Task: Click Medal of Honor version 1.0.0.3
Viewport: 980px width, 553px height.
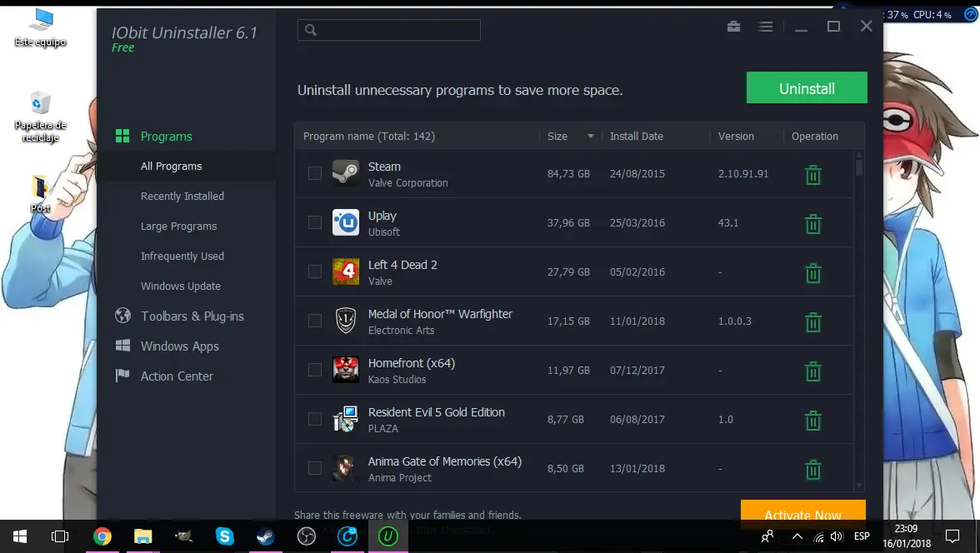Action: pyautogui.click(x=734, y=321)
